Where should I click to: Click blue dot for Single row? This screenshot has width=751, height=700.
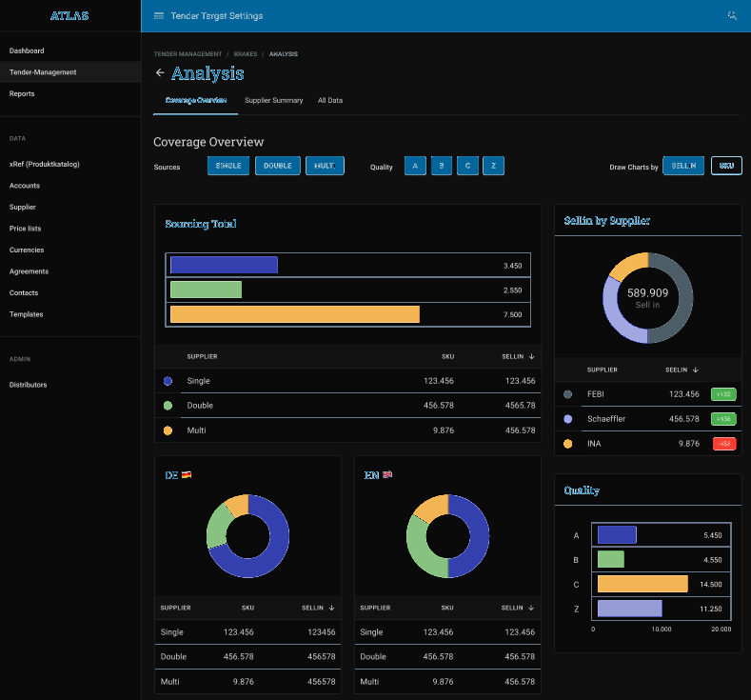pyautogui.click(x=168, y=381)
